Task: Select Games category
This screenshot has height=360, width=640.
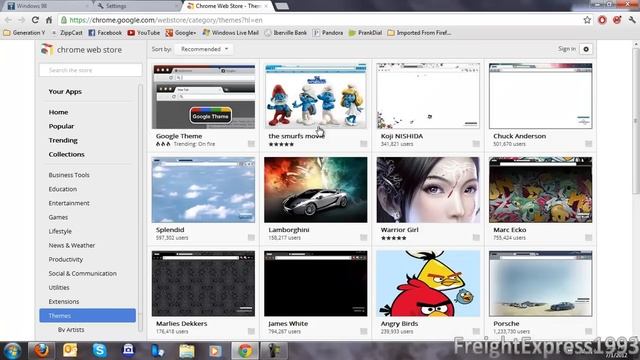Action: pos(58,217)
